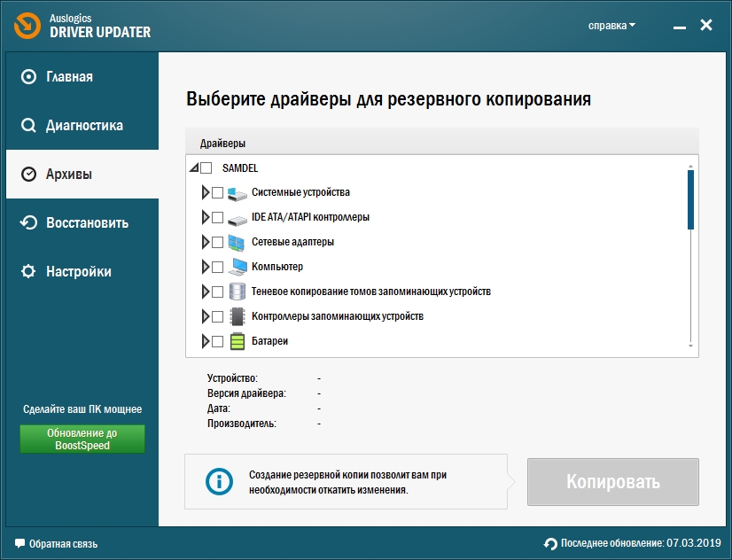The height and width of the screenshot is (560, 732).
Task: Open the Настройки section
Action: 78,272
